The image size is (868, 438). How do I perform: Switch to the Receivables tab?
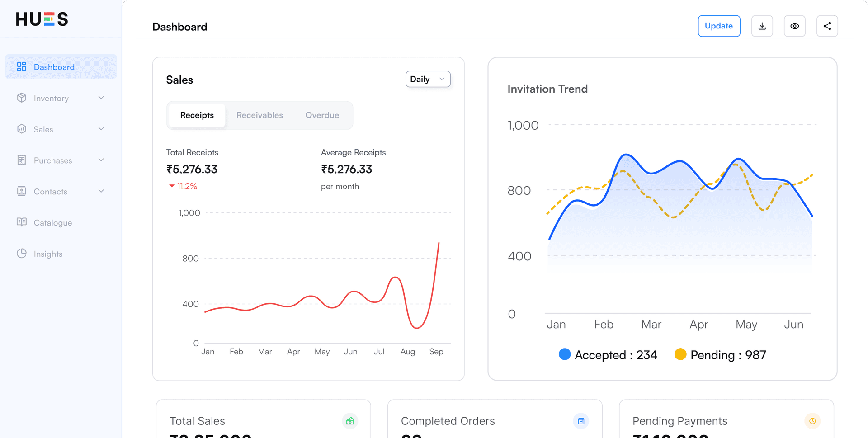(259, 115)
